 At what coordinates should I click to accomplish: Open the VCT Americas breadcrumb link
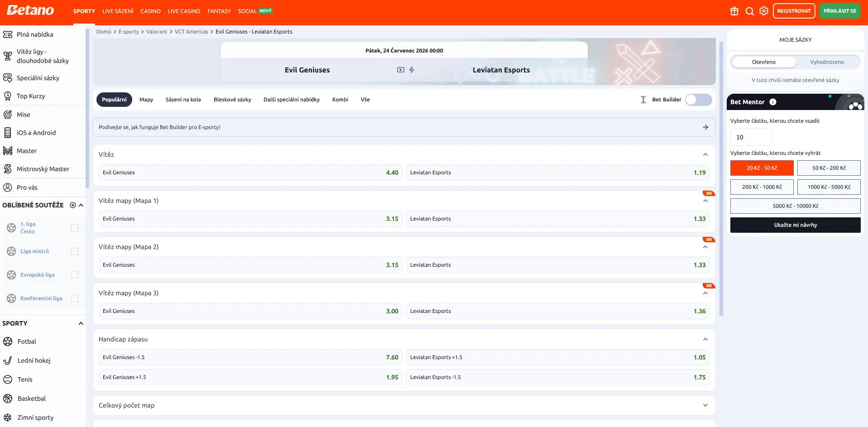(x=192, y=32)
